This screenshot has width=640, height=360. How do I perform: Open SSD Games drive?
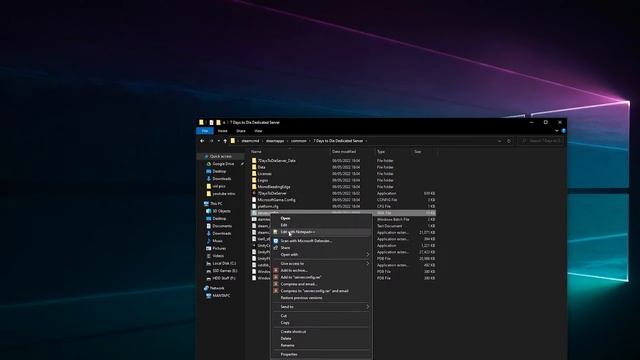(x=224, y=271)
